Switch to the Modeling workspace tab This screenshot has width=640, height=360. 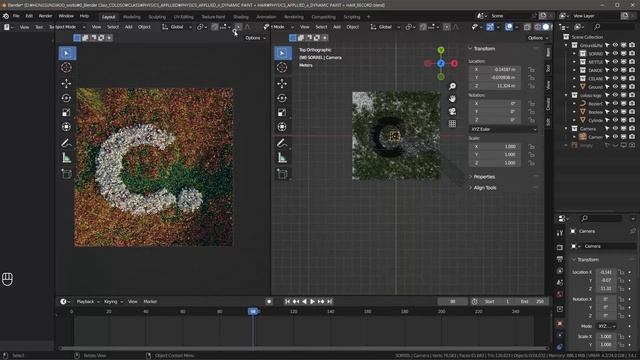(131, 17)
